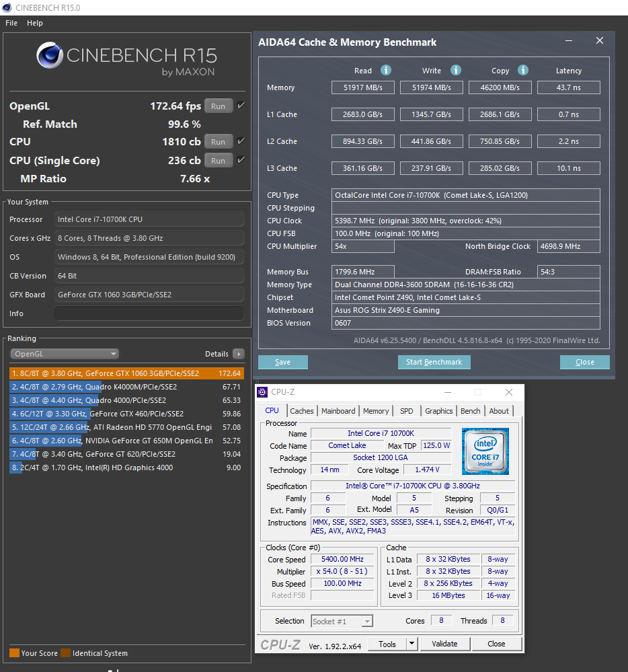The height and width of the screenshot is (672, 628).
Task: Click the Your Score orange legend swatch
Action: [x=14, y=652]
